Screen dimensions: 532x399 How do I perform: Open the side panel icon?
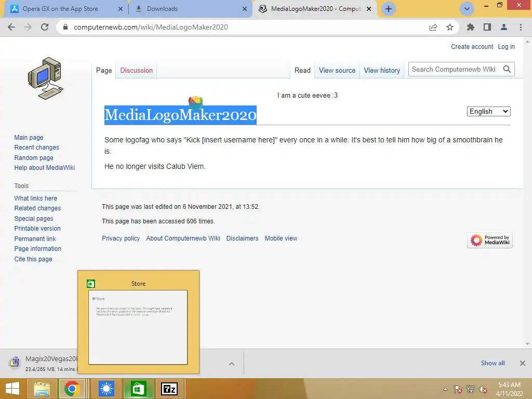pyautogui.click(x=487, y=27)
